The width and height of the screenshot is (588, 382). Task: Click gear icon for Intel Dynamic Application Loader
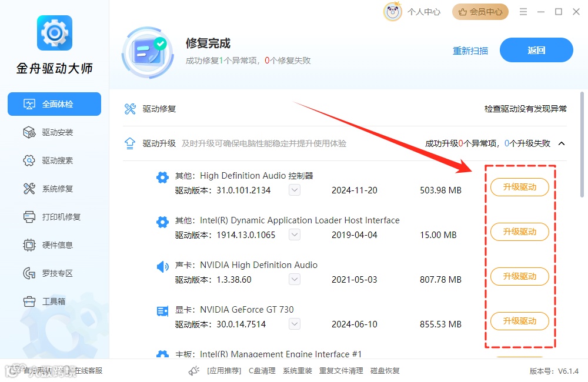click(162, 222)
